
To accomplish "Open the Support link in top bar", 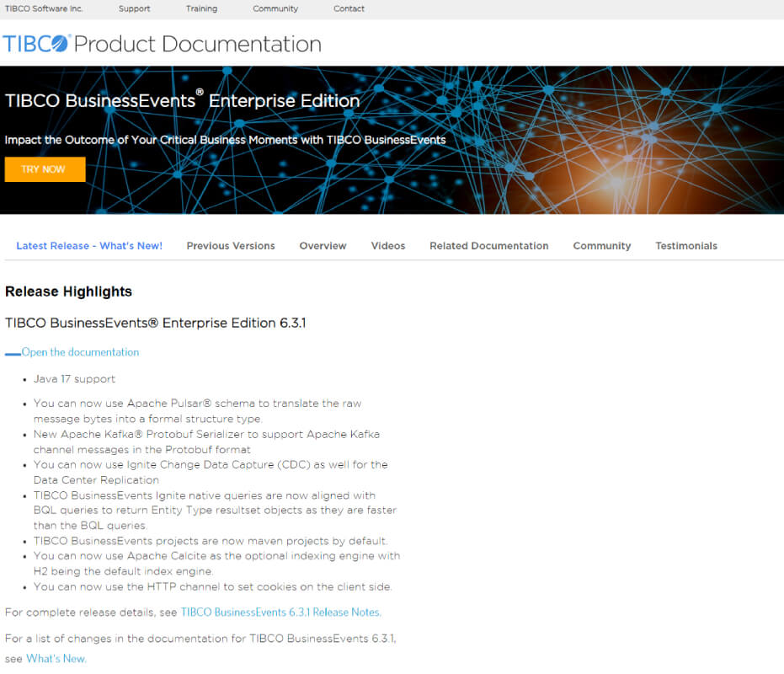I will click(134, 8).
